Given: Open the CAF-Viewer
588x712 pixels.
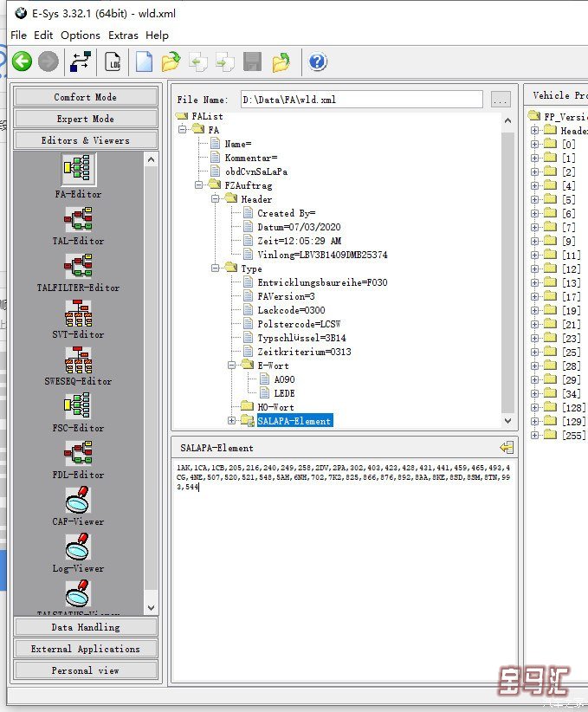Looking at the screenshot, I should [78, 507].
